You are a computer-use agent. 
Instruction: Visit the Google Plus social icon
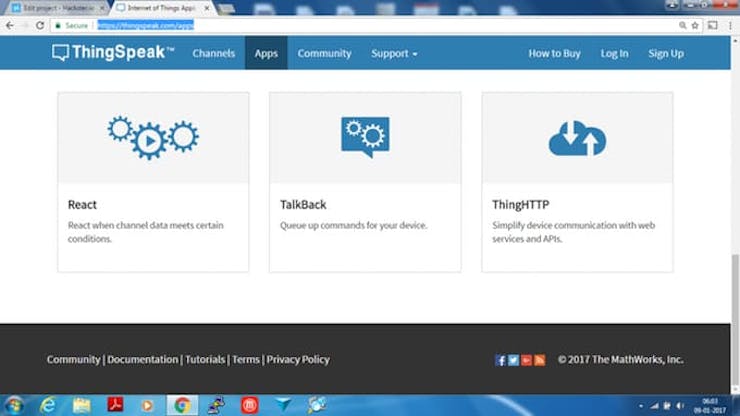pos(526,360)
